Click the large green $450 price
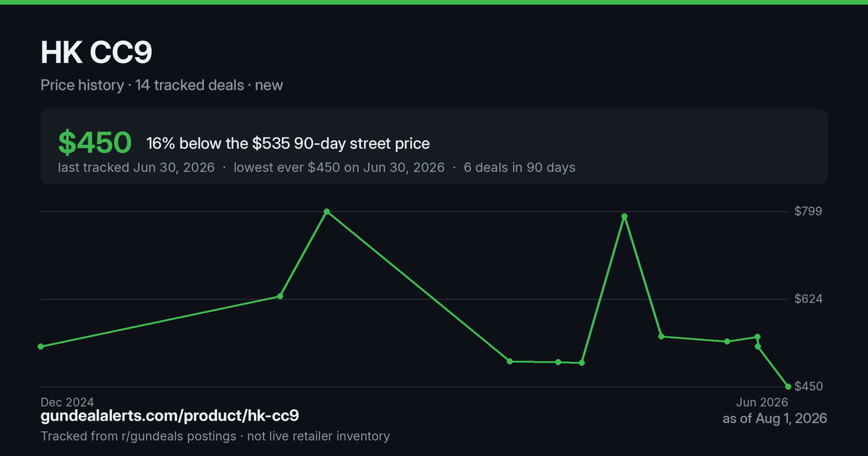Image resolution: width=868 pixels, height=456 pixels. [x=95, y=143]
